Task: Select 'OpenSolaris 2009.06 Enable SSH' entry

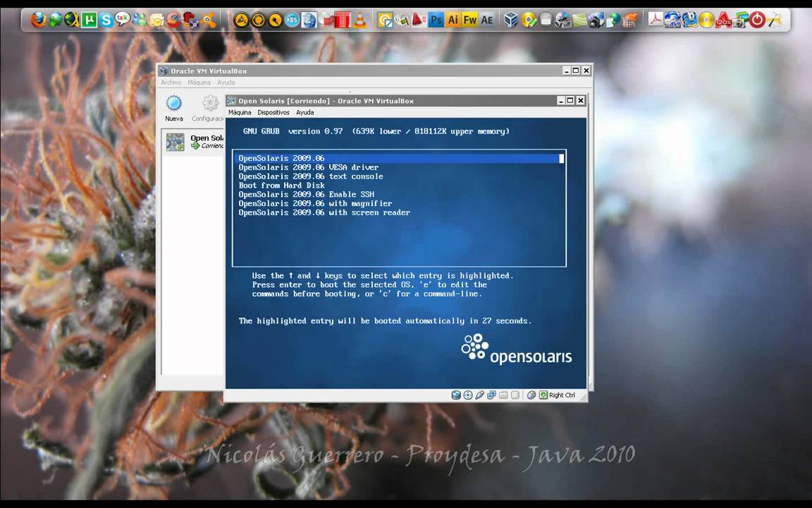Action: click(307, 195)
